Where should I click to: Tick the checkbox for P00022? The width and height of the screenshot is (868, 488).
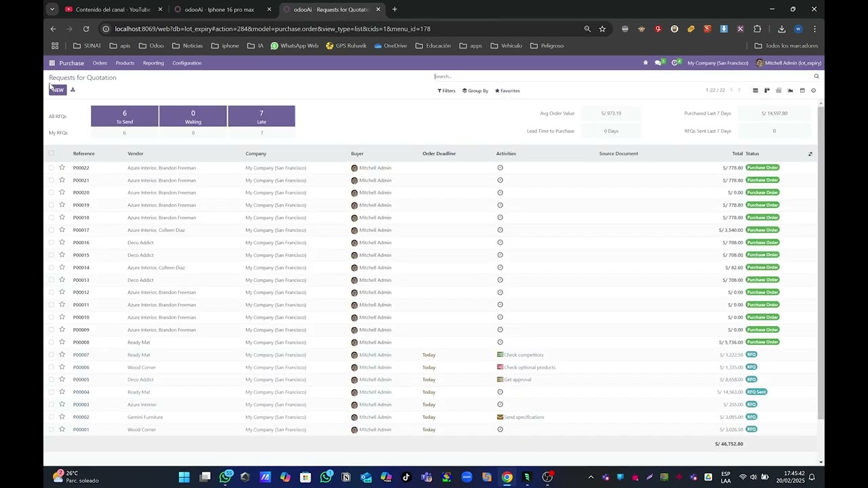coord(51,167)
